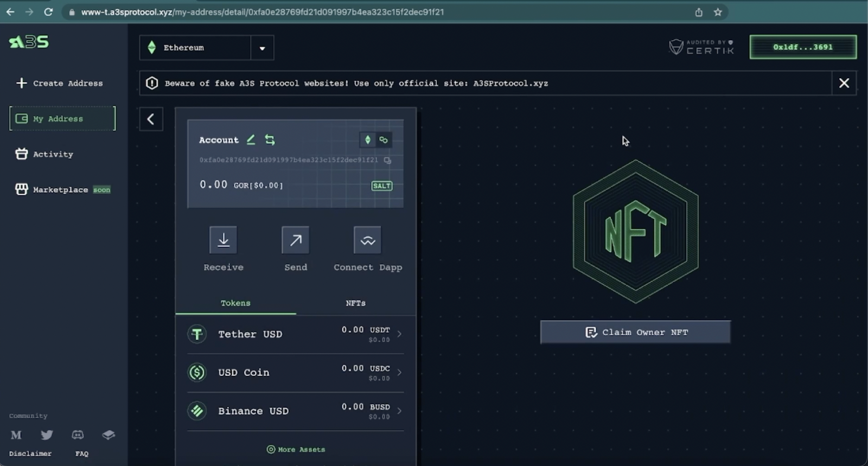Open the Activity page

tap(44, 154)
